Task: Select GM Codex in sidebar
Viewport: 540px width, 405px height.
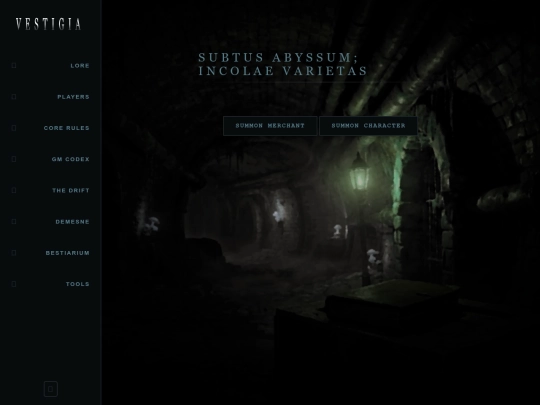Action: click(x=71, y=159)
